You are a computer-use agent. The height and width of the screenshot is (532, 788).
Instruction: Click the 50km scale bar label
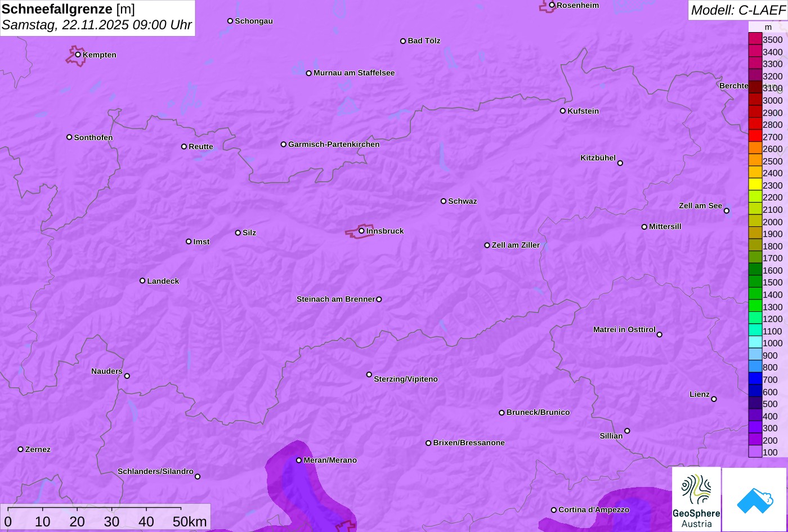click(190, 521)
